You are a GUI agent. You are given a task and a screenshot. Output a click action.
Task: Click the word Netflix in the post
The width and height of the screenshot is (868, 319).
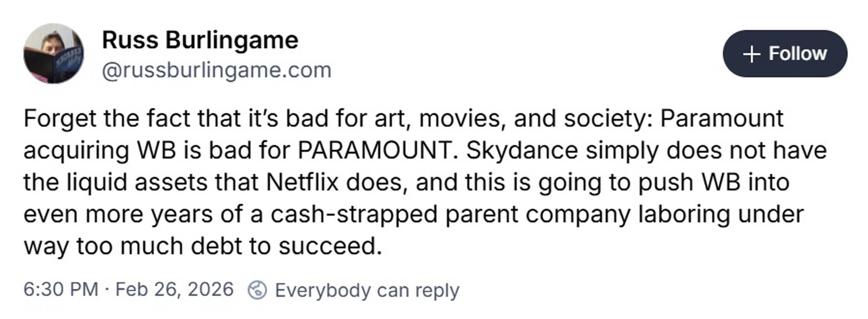(x=302, y=182)
